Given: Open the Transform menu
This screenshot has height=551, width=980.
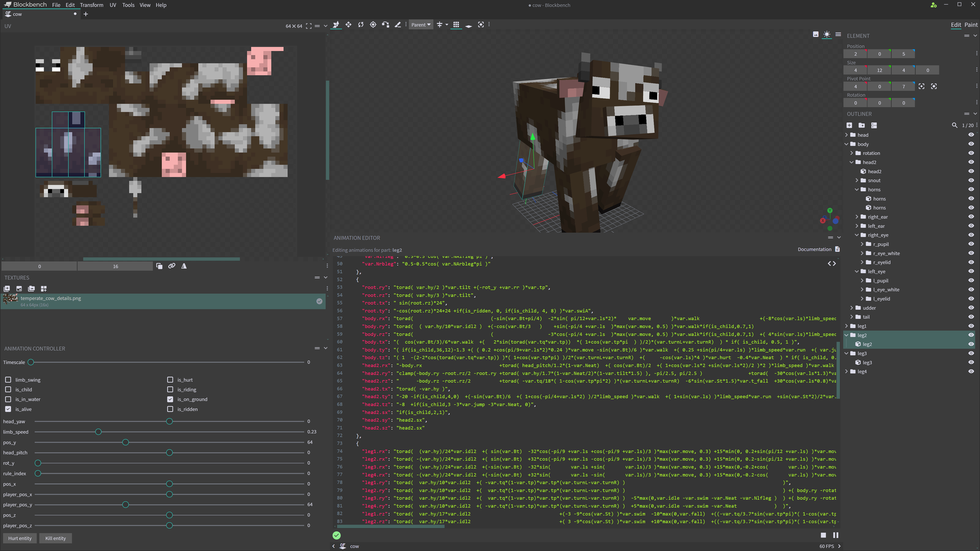Looking at the screenshot, I should pyautogui.click(x=91, y=5).
